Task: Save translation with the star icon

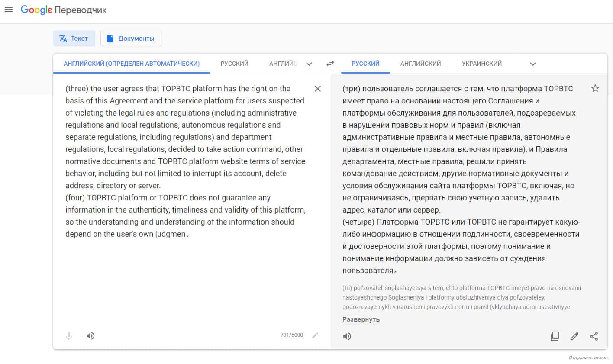Action: [x=595, y=89]
